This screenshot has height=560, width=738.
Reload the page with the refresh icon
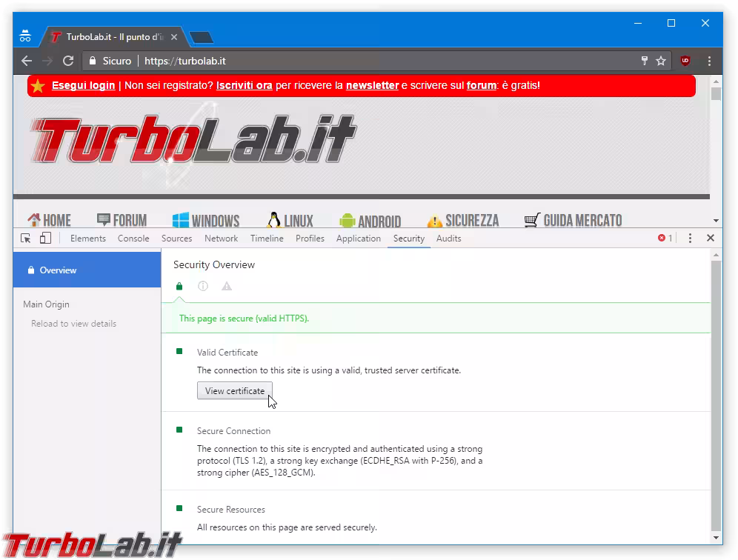(68, 61)
